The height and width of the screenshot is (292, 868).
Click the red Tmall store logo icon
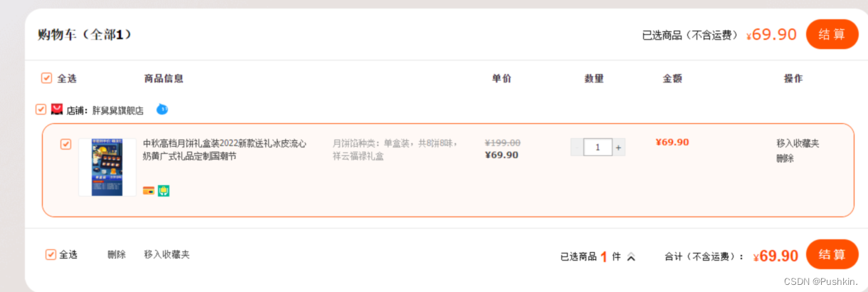58,110
